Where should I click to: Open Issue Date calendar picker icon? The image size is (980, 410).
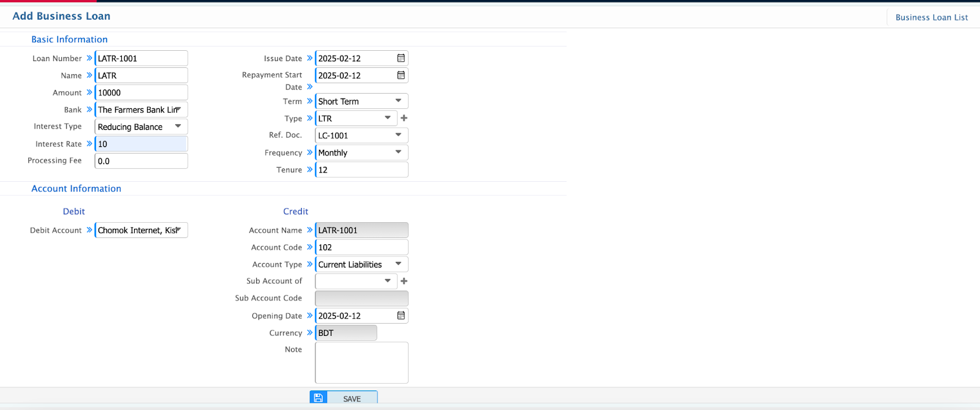click(401, 58)
